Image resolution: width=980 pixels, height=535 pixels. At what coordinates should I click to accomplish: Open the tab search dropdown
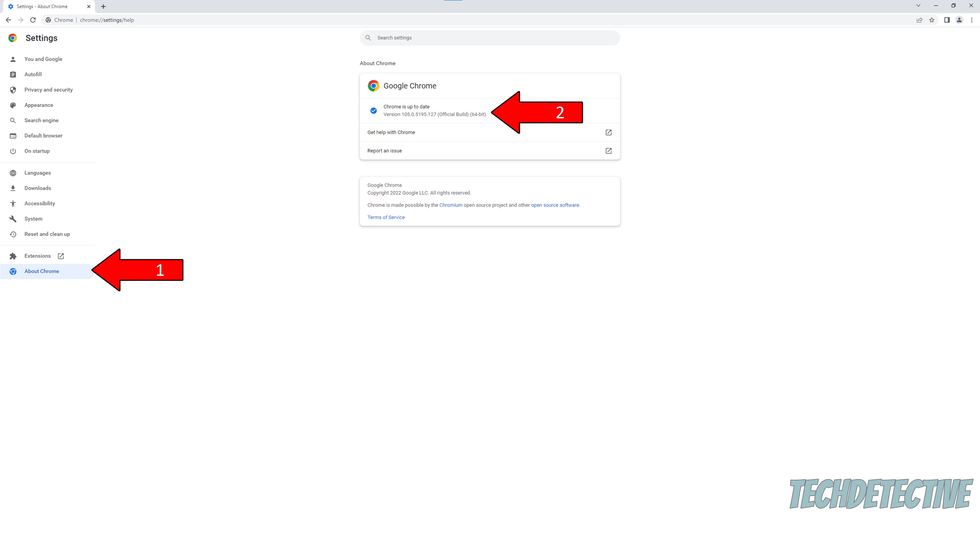coord(918,5)
